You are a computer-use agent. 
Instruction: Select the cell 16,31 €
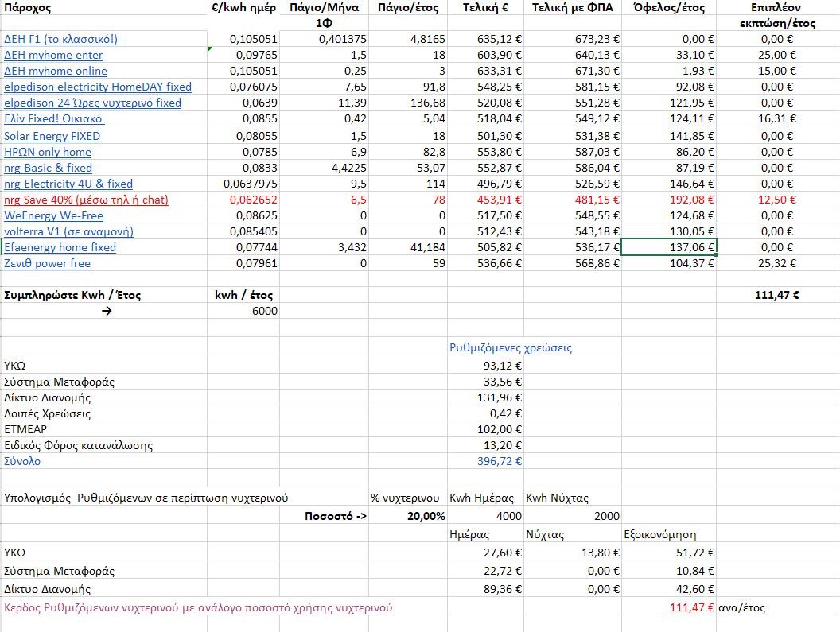pyautogui.click(x=777, y=119)
